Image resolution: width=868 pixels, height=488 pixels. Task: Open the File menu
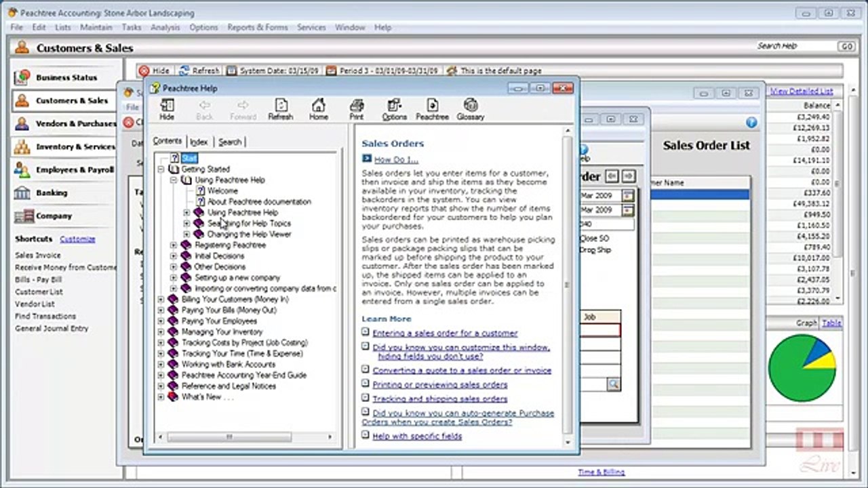point(17,27)
